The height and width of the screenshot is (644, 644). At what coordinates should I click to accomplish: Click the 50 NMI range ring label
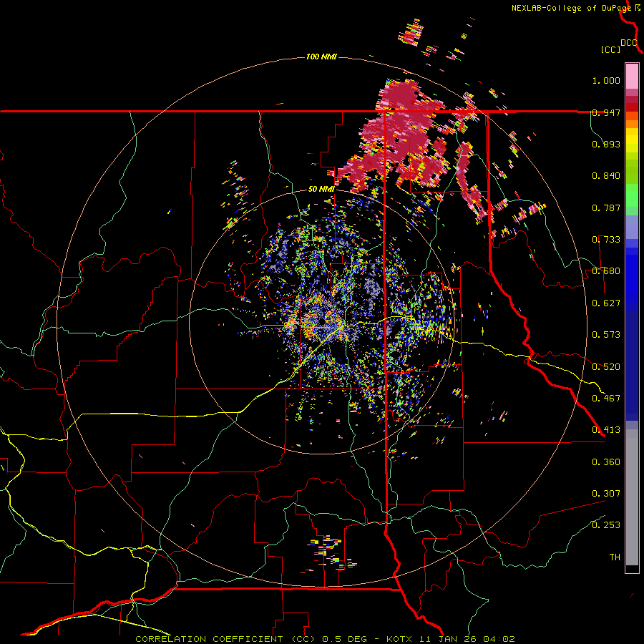pyautogui.click(x=321, y=190)
